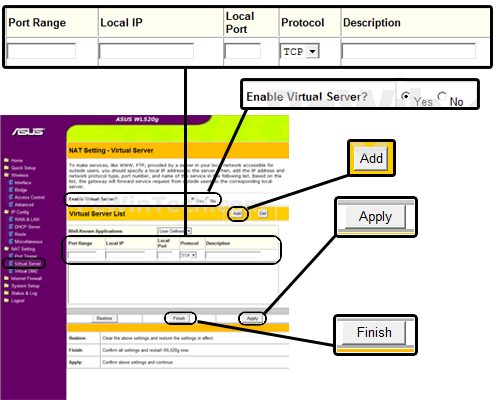Image resolution: width=500 pixels, height=400 pixels.
Task: Click the Del button beside Virtual Server List
Action: pos(263,213)
